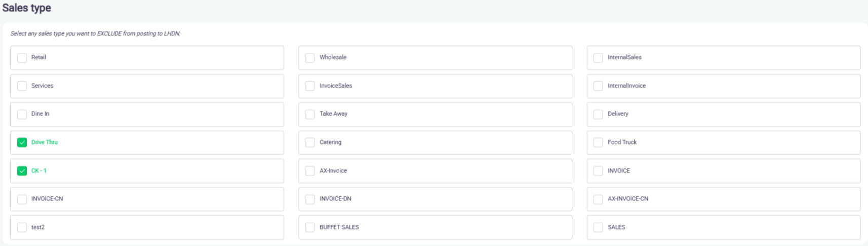Select the Services sales type checkbox

click(22, 86)
